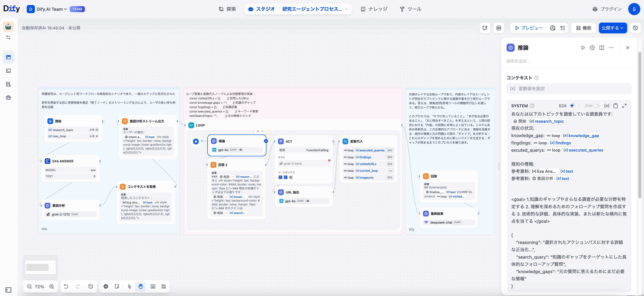The width and height of the screenshot is (644, 296).
Task: Open version history icon at top right
Action: 635,28
